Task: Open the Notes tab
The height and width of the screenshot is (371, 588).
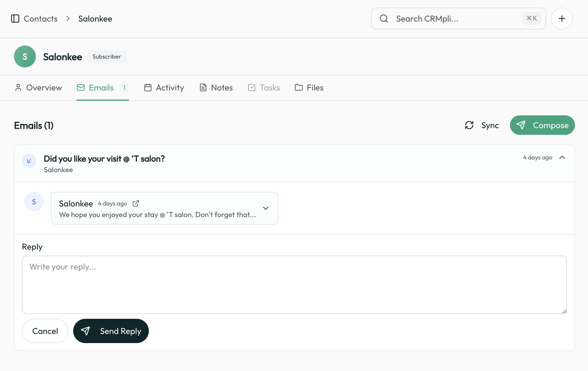Action: coord(216,88)
